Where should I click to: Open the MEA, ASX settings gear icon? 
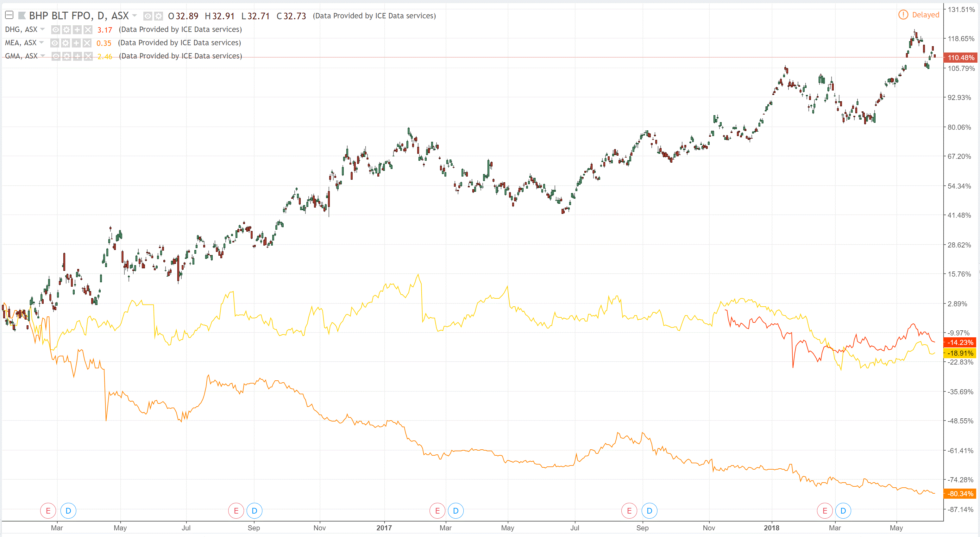coord(66,43)
